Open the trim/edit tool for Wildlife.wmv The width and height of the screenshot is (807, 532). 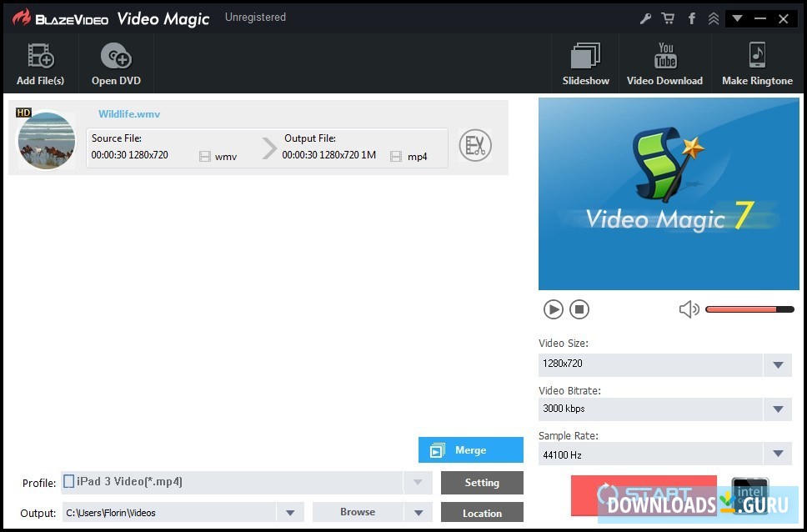(x=475, y=144)
